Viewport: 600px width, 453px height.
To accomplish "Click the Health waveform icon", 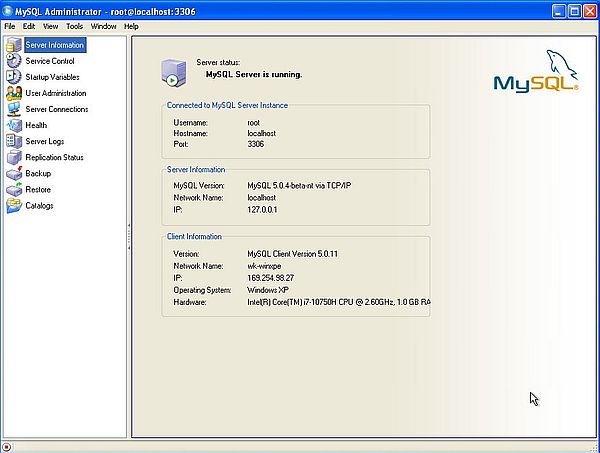I will click(x=14, y=125).
